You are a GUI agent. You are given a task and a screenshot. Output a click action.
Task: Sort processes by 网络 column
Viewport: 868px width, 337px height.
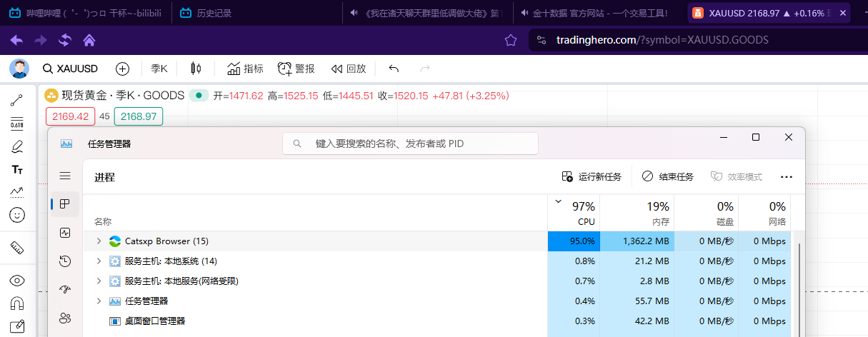765,213
